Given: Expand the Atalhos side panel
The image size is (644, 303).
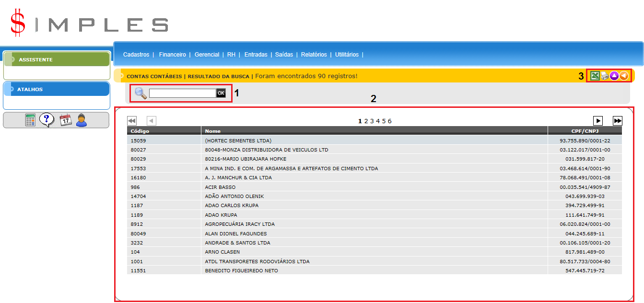Looking at the screenshot, I should (30, 89).
